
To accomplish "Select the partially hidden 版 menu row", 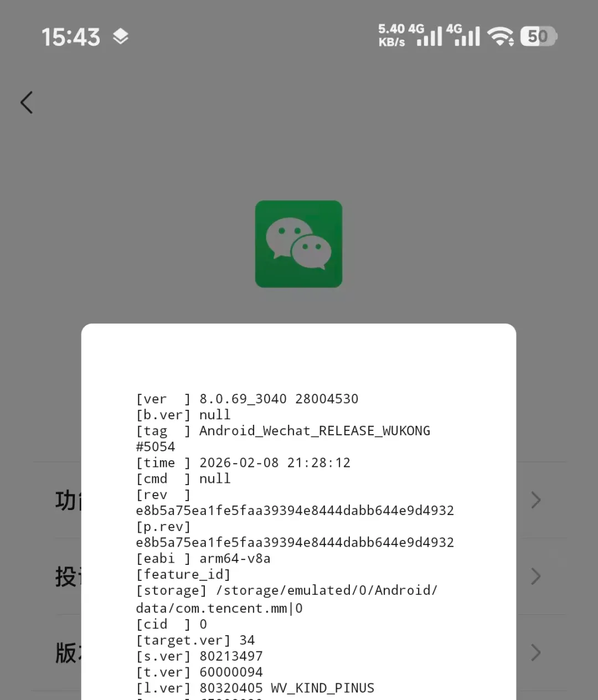I will [x=299, y=652].
